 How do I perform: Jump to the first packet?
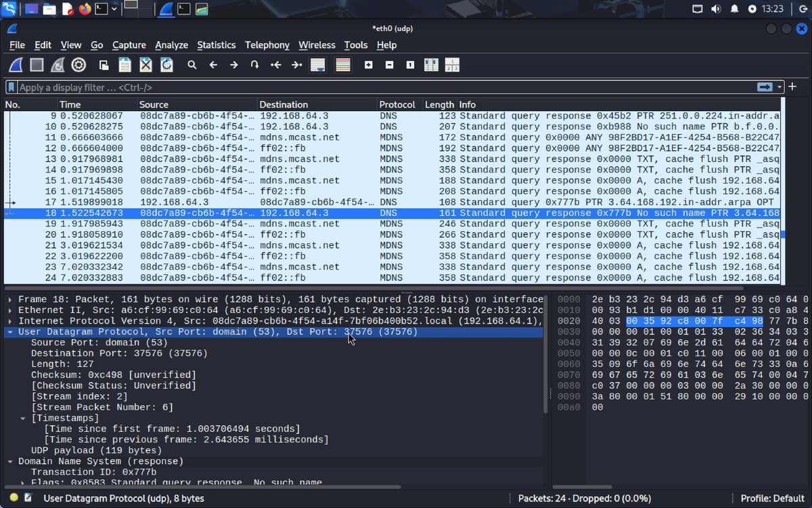tap(275, 65)
